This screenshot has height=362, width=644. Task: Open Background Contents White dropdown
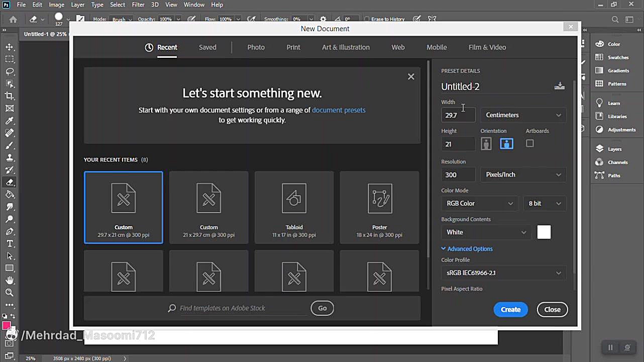click(x=486, y=232)
